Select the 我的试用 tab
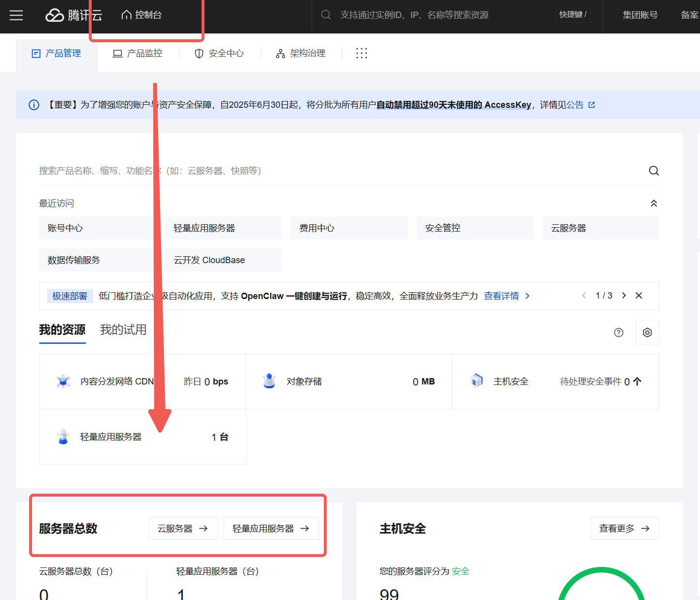The height and width of the screenshot is (600, 700). [x=123, y=330]
